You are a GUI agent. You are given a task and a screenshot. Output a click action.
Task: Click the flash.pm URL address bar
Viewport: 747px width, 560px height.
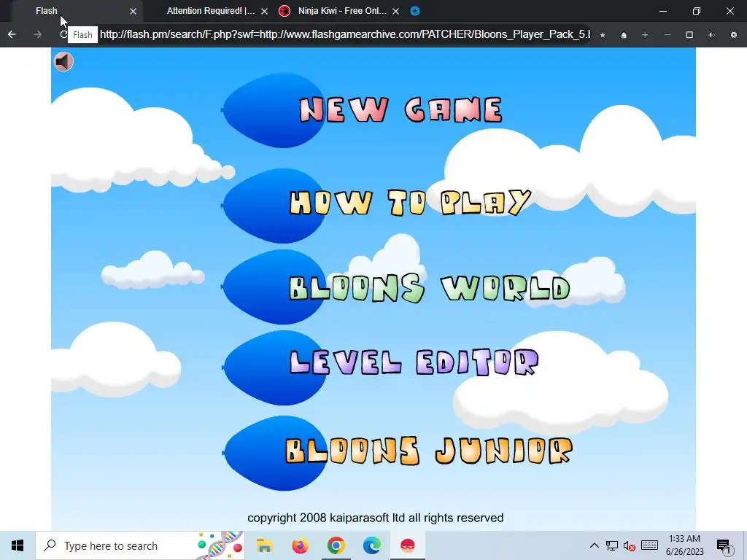pyautogui.click(x=345, y=34)
